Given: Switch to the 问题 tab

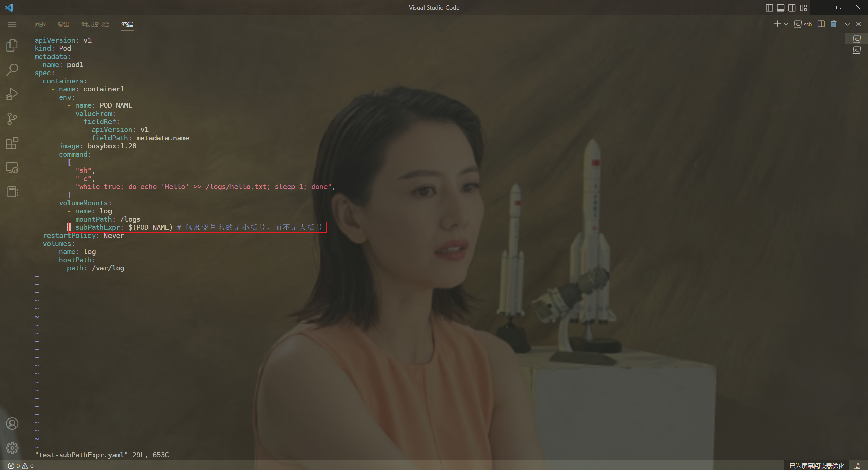Looking at the screenshot, I should tap(40, 24).
